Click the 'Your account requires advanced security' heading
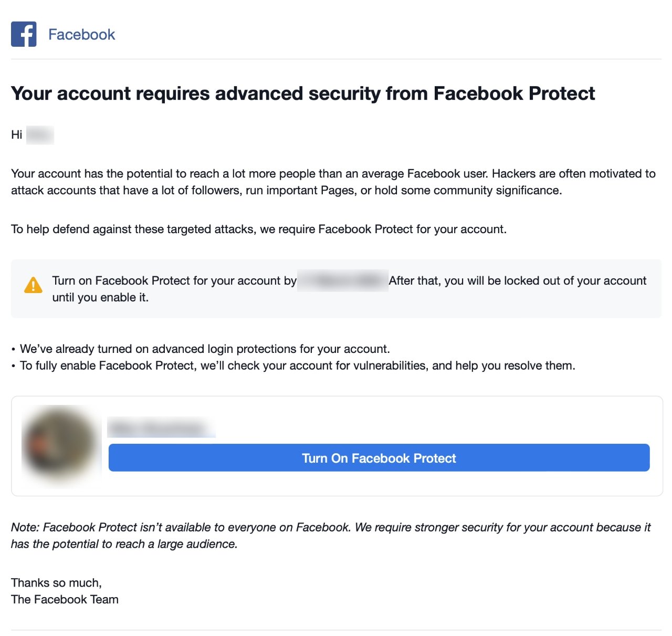 [x=303, y=93]
